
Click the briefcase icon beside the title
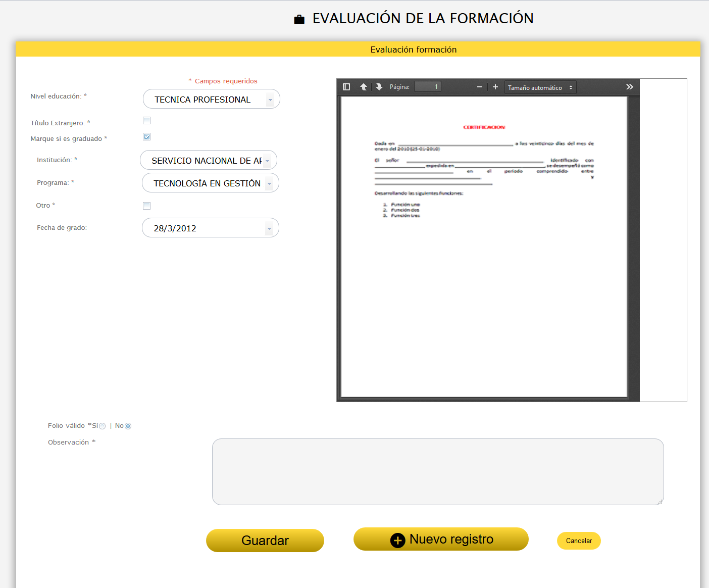299,20
